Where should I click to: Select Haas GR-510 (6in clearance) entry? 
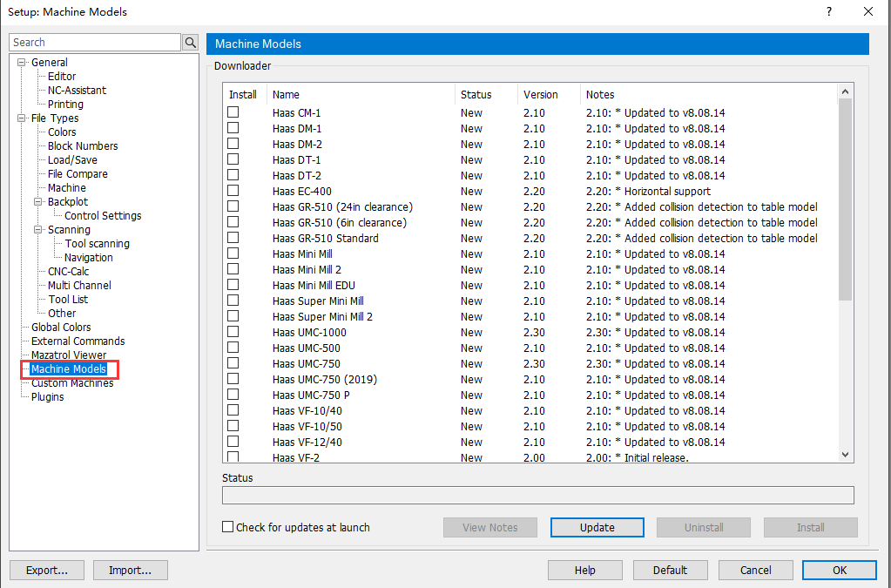339,222
